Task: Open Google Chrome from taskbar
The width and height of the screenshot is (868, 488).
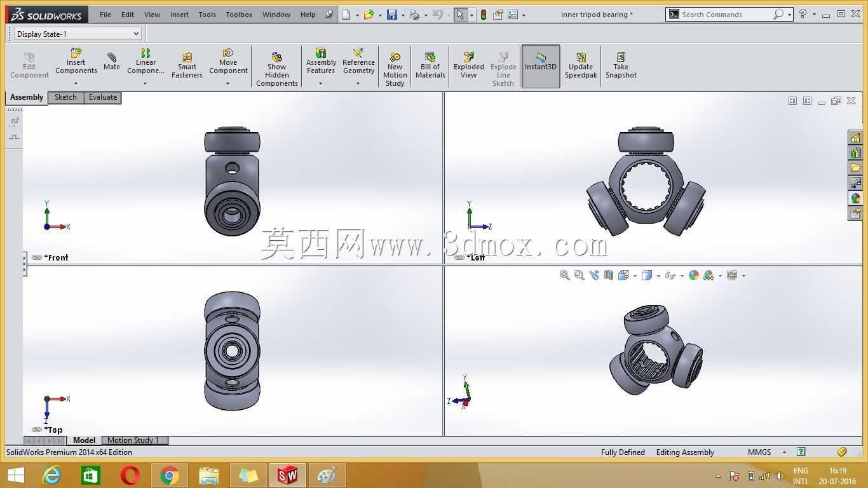Action: [x=169, y=475]
